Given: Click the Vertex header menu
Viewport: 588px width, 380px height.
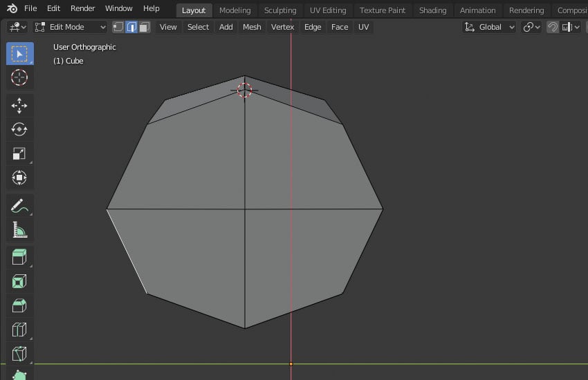Looking at the screenshot, I should pos(282,27).
